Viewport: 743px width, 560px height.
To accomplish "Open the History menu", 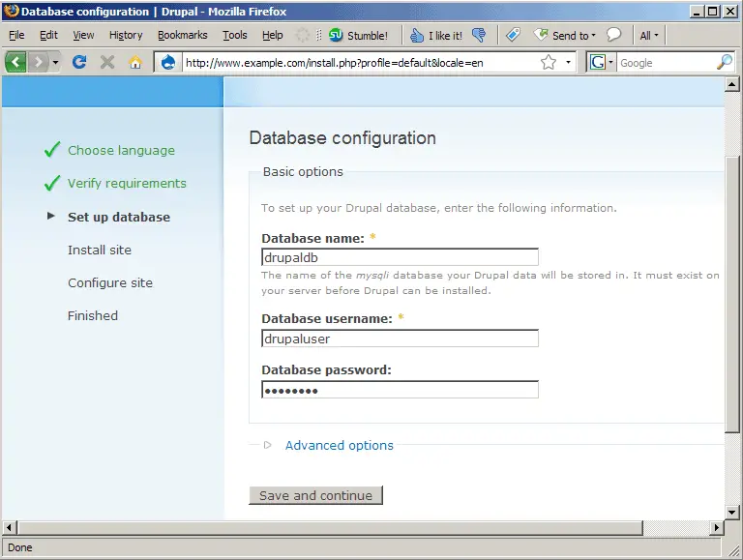I will pos(126,35).
